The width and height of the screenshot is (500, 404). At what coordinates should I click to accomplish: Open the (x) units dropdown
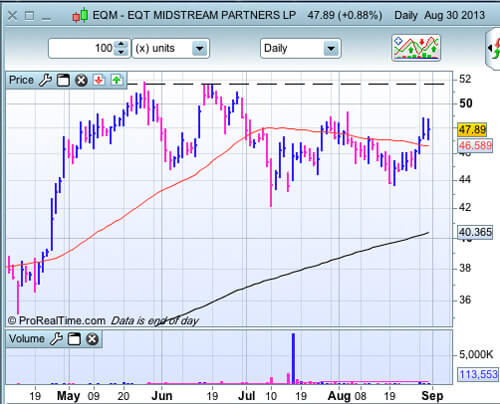pos(171,49)
